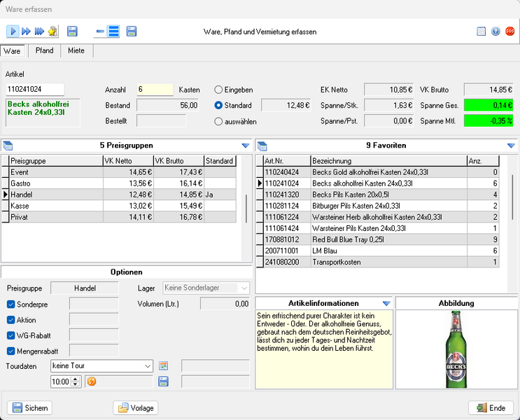Toggle the Aktion checkbox
Viewport: 520px width, 420px height.
11,320
